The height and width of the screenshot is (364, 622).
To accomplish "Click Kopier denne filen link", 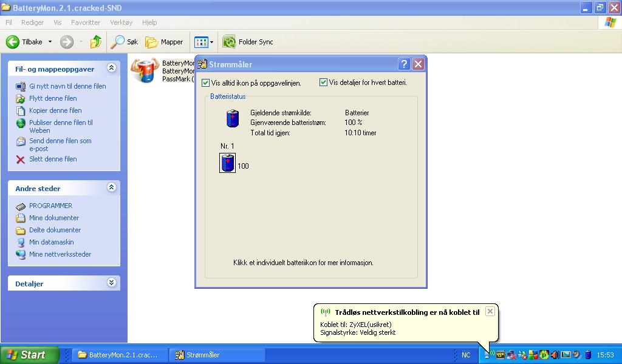I will coord(55,110).
